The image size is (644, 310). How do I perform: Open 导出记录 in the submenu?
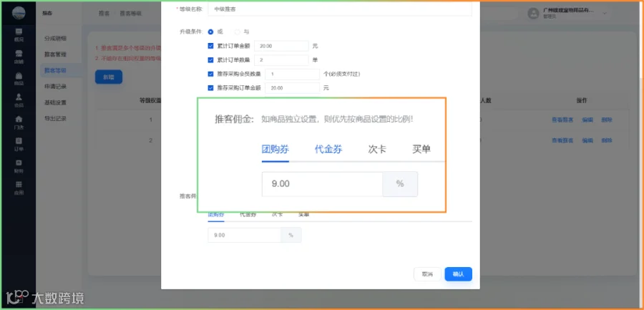point(55,118)
